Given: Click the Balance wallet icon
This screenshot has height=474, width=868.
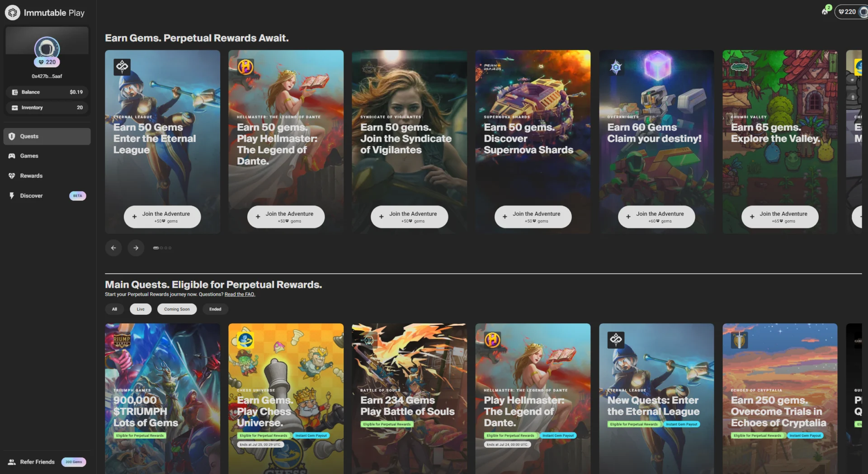Looking at the screenshot, I should [15, 92].
